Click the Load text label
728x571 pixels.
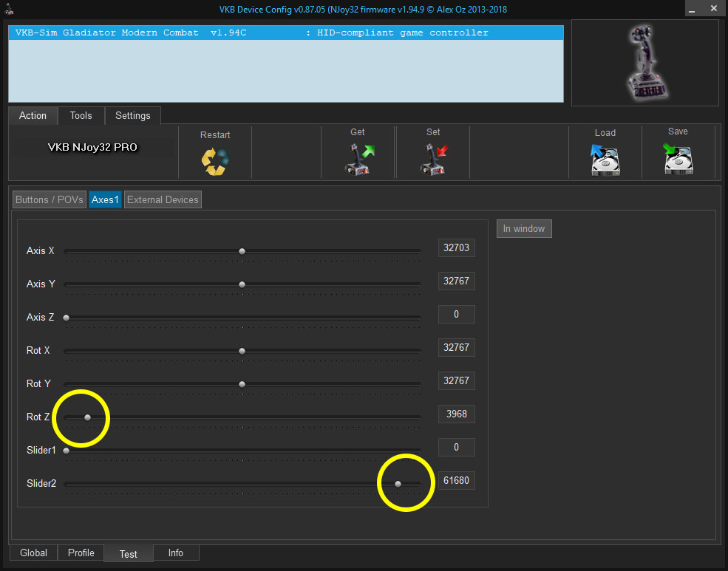tap(605, 133)
